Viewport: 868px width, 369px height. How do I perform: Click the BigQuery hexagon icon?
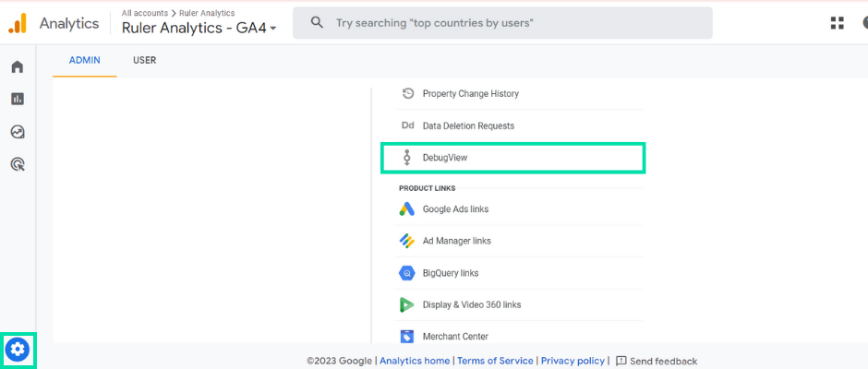407,273
